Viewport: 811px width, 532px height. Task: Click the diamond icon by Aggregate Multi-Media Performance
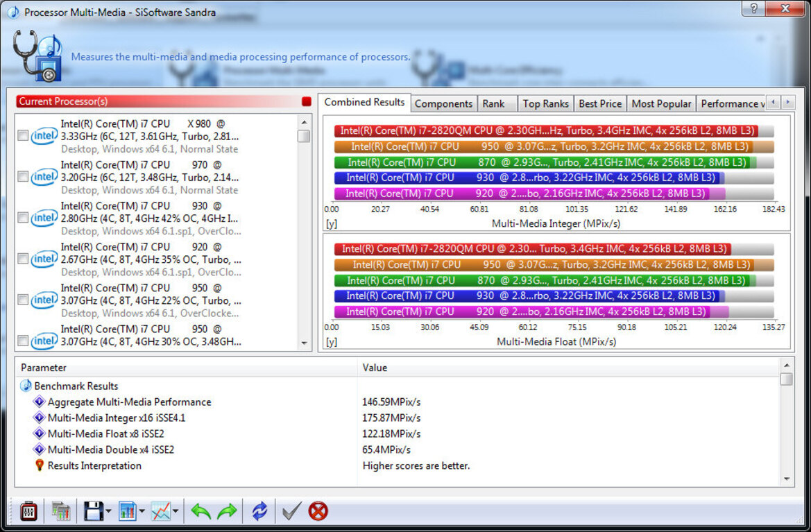[x=39, y=401]
